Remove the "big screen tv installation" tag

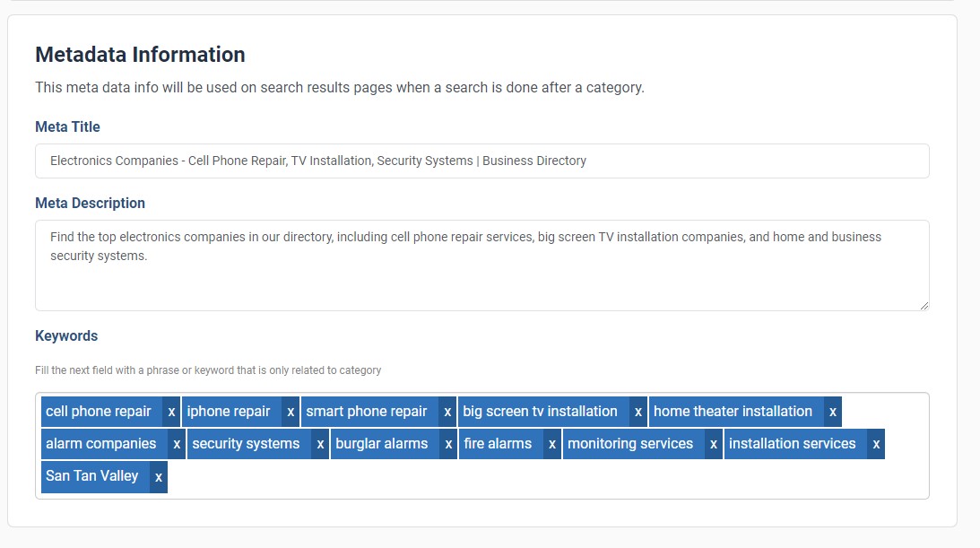pyautogui.click(x=637, y=412)
